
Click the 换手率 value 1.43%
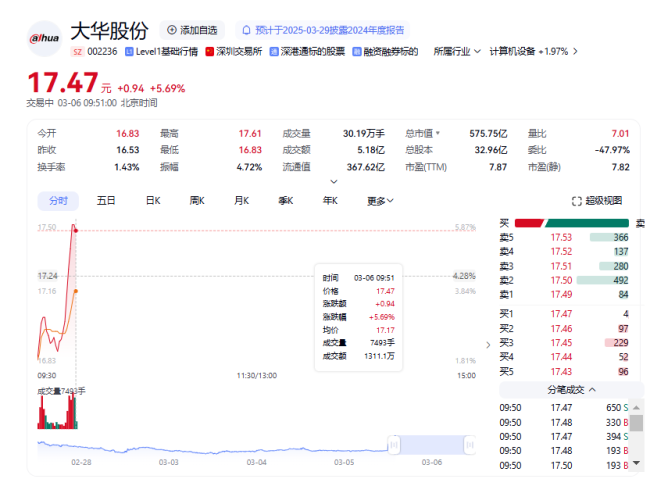point(127,167)
